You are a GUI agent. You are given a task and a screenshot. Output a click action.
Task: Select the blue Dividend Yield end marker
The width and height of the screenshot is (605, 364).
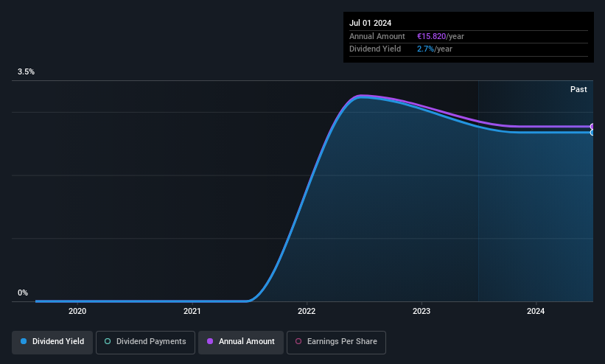tap(592, 133)
